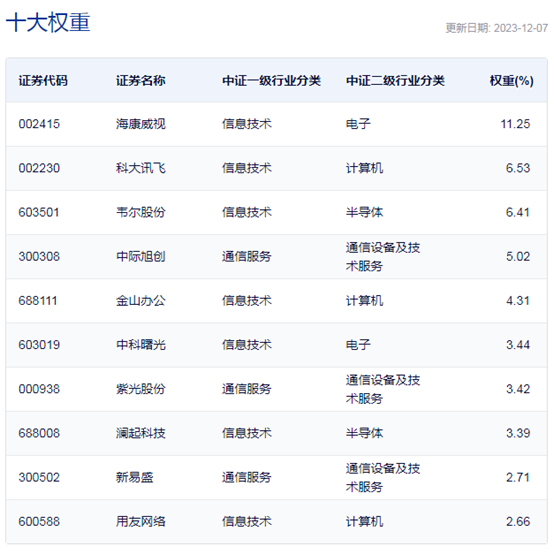
Task: Select security name 澜起科技
Action: click(141, 433)
